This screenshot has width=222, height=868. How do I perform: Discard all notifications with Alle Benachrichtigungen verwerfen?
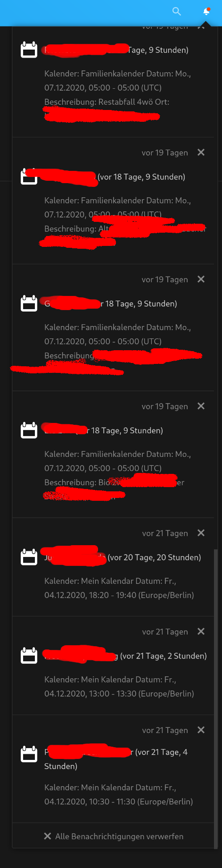pos(113,836)
